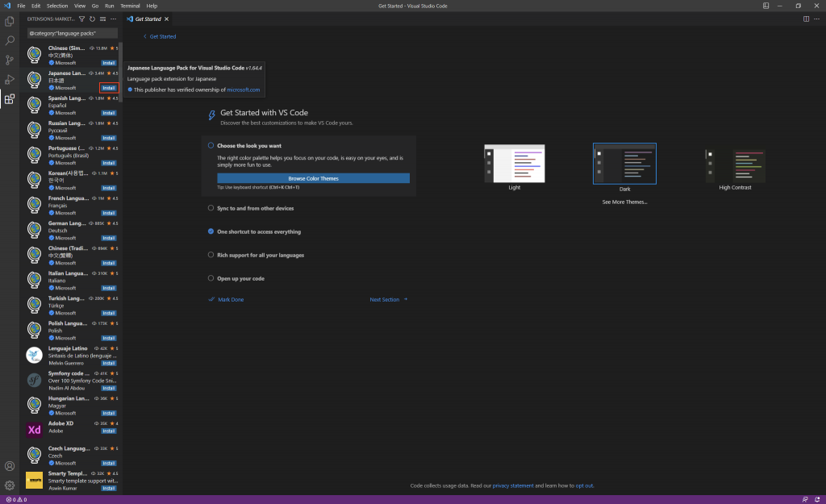826x504 pixels.
Task: Select 'Rich support for all your languages' step
Action: tap(261, 256)
